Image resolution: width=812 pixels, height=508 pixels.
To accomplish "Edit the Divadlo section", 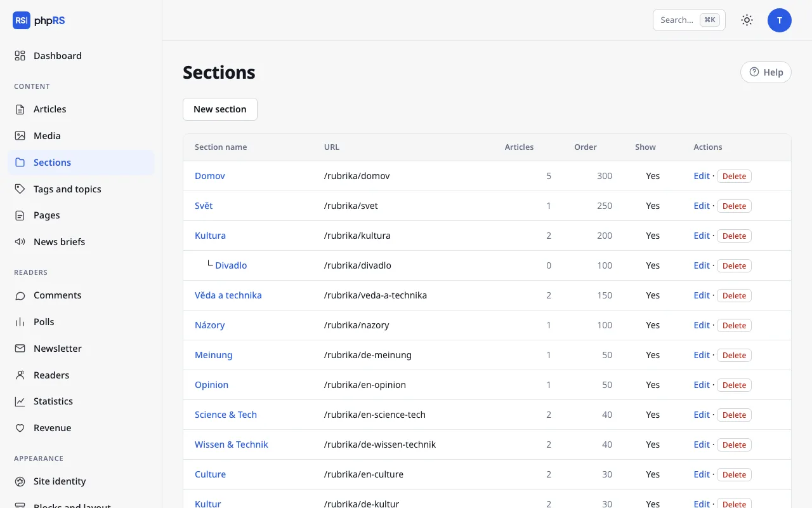I will pos(702,265).
